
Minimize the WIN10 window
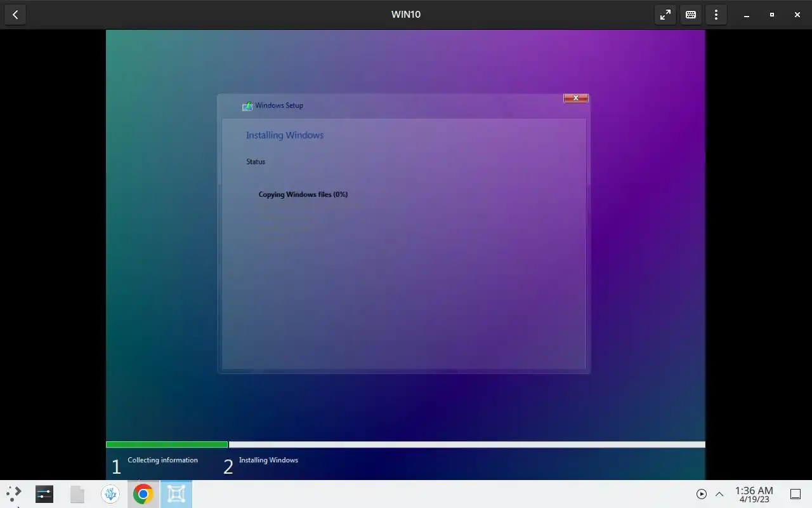[747, 15]
